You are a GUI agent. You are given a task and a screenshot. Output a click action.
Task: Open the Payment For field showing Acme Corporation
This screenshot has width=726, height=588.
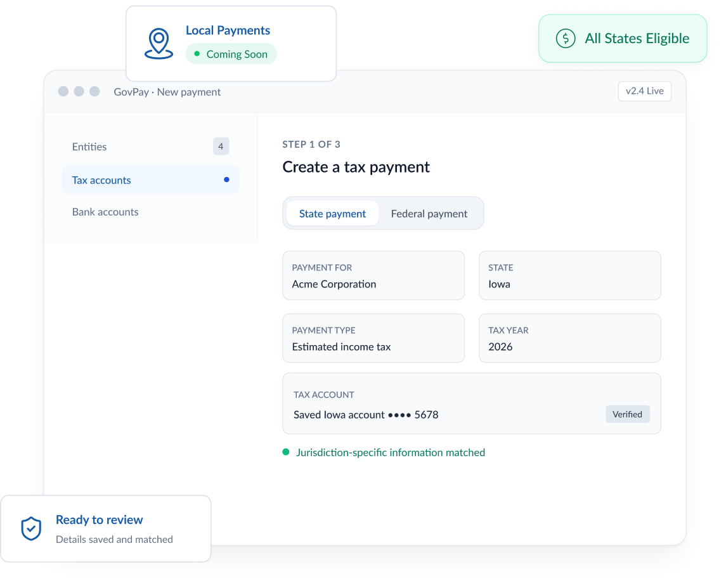[x=373, y=276]
